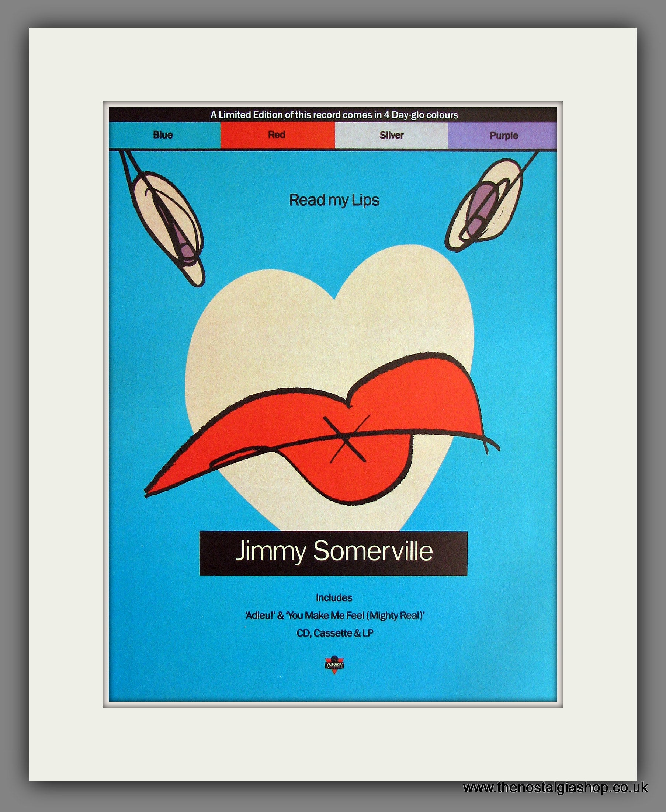Screen dimensions: 666x812
Task: Select the 'Adieu!' track listing text
Action: 260,615
